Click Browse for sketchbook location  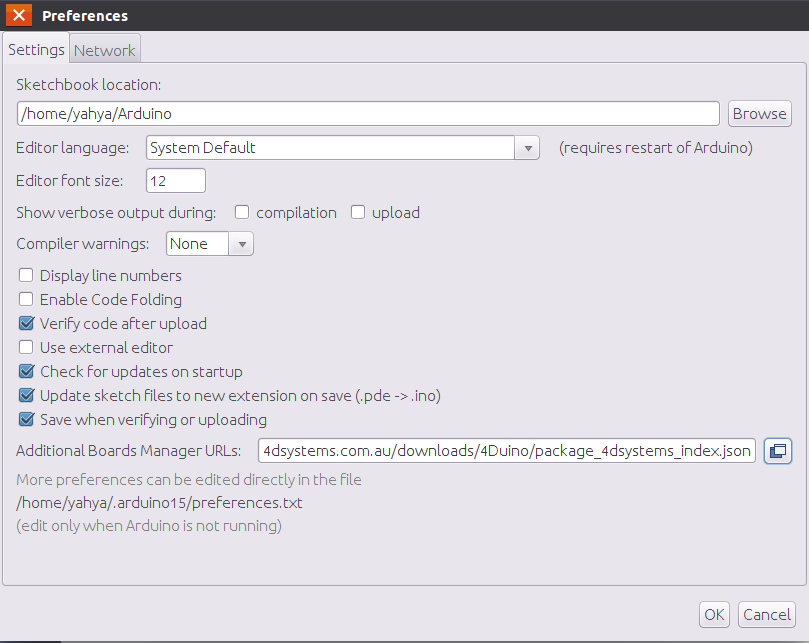(759, 114)
